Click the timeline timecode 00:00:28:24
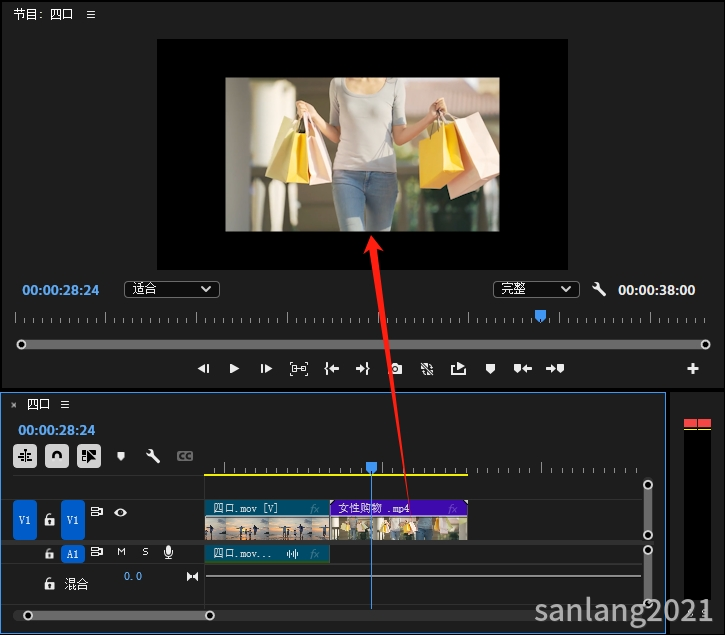Image resolution: width=725 pixels, height=635 pixels. click(57, 430)
